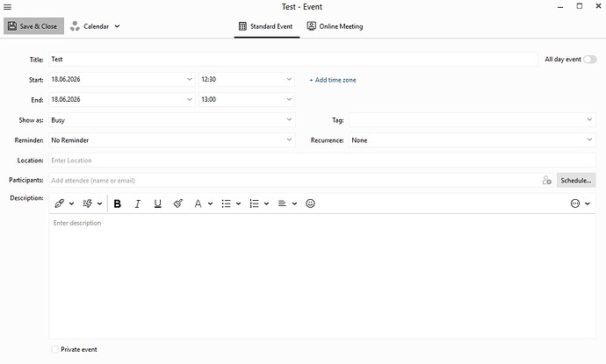The height and width of the screenshot is (364, 606).
Task: Expand the Reminder dropdown
Action: click(172, 140)
